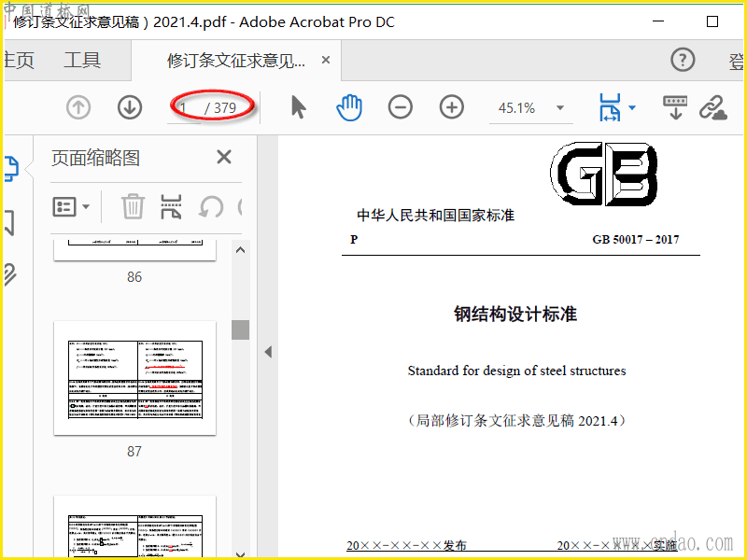The height and width of the screenshot is (560, 747).
Task: Click the thumbnail scrollbar handle
Action: point(241,329)
